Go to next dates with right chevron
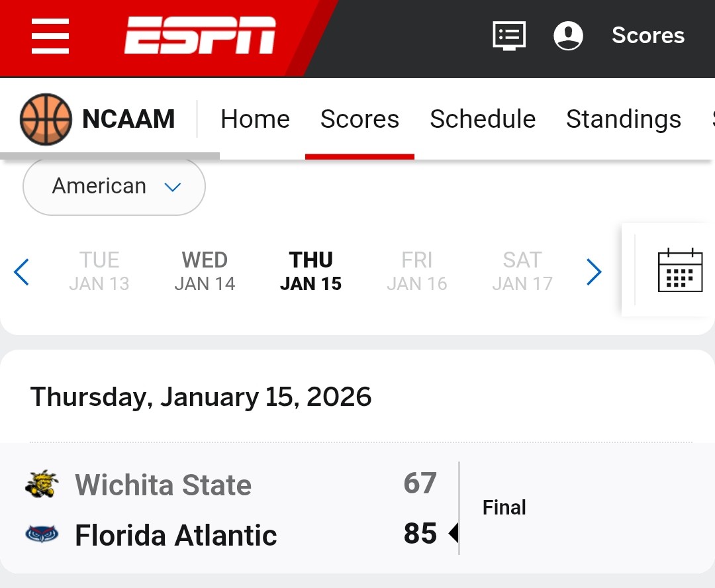The width and height of the screenshot is (715, 588). tap(594, 271)
